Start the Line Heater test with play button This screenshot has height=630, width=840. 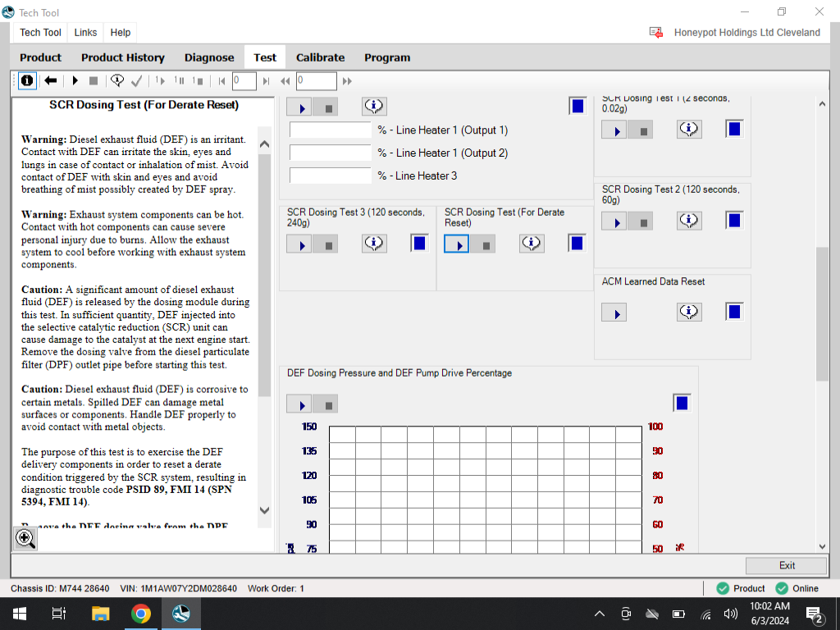299,107
